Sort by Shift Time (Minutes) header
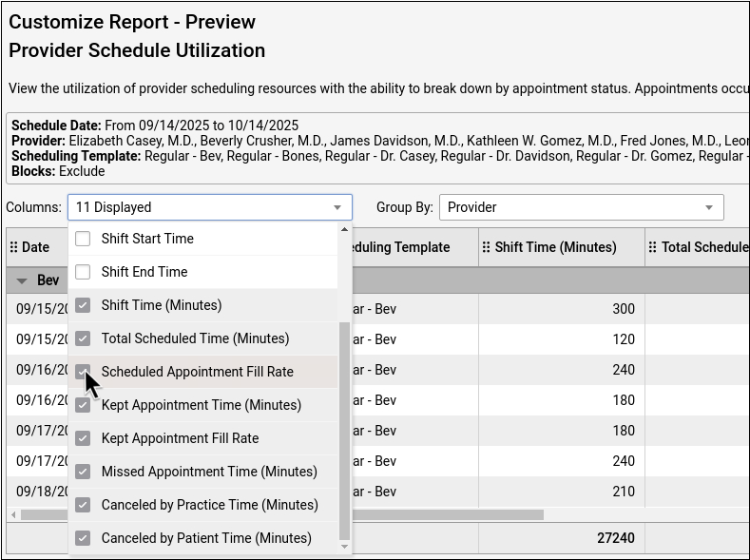 [x=555, y=247]
